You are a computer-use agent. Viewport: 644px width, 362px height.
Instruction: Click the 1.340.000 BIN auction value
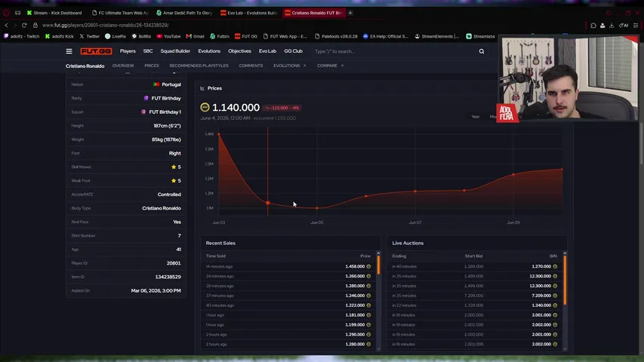click(x=541, y=305)
